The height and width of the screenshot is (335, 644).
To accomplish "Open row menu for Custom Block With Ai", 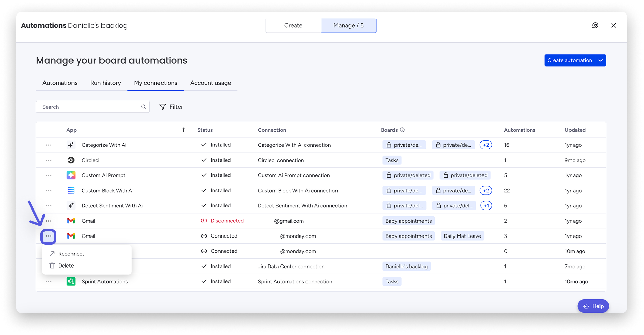I will [49, 191].
